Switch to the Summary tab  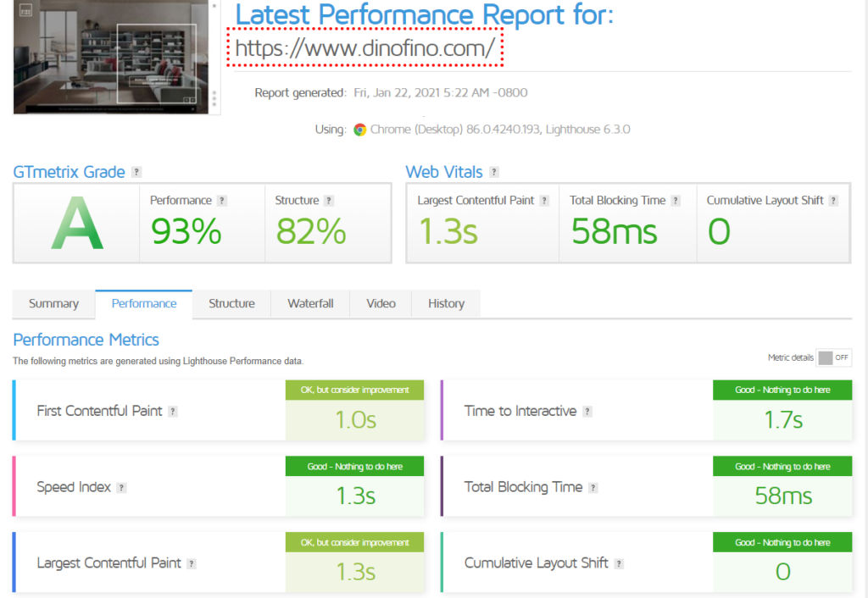(53, 304)
